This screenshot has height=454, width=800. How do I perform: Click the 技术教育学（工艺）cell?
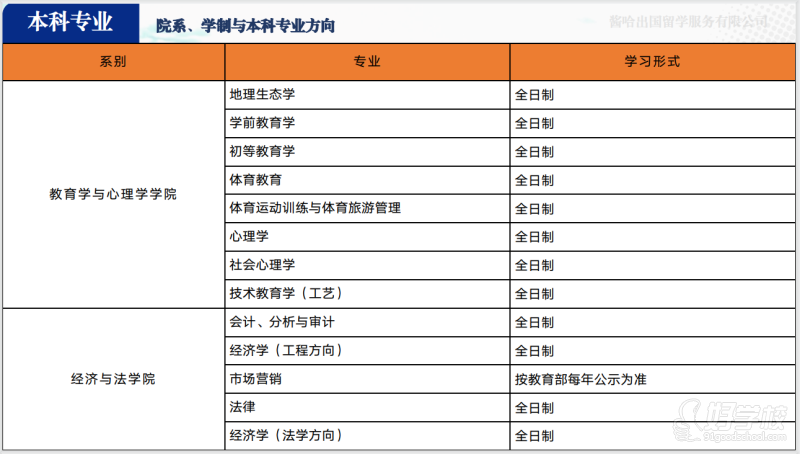coord(286,293)
